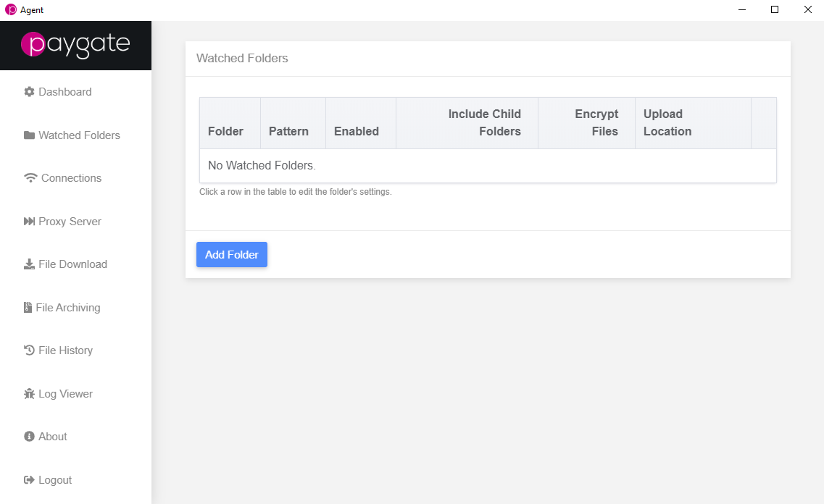Open the Dashboard menu item

click(x=58, y=92)
